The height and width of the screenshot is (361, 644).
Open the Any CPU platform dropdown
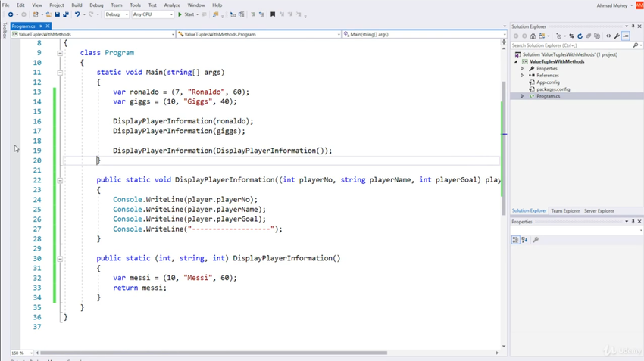[x=153, y=14]
